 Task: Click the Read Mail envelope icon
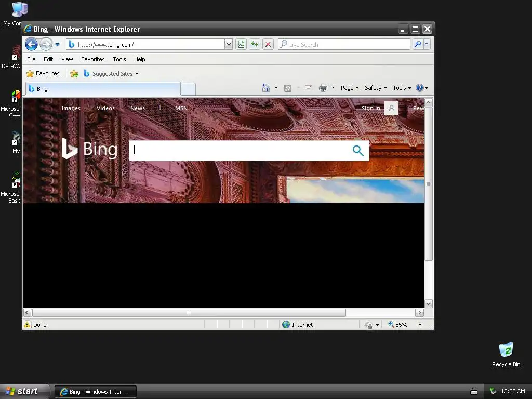tap(309, 88)
